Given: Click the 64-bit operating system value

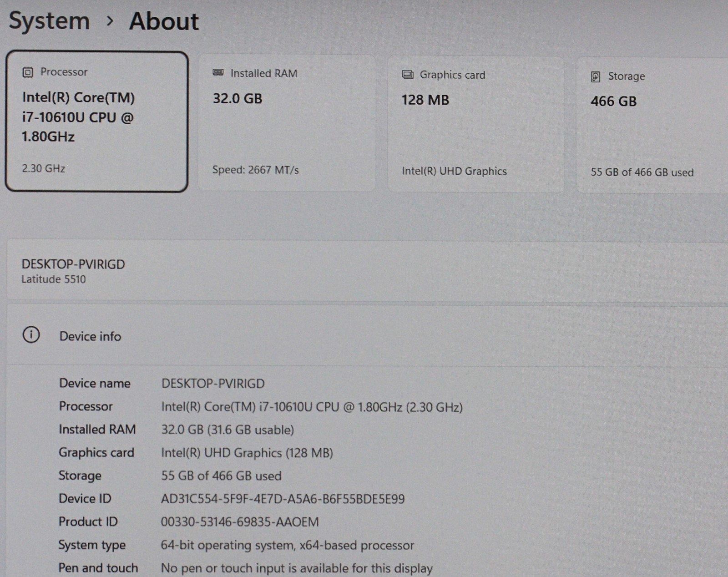Looking at the screenshot, I should pos(287,545).
